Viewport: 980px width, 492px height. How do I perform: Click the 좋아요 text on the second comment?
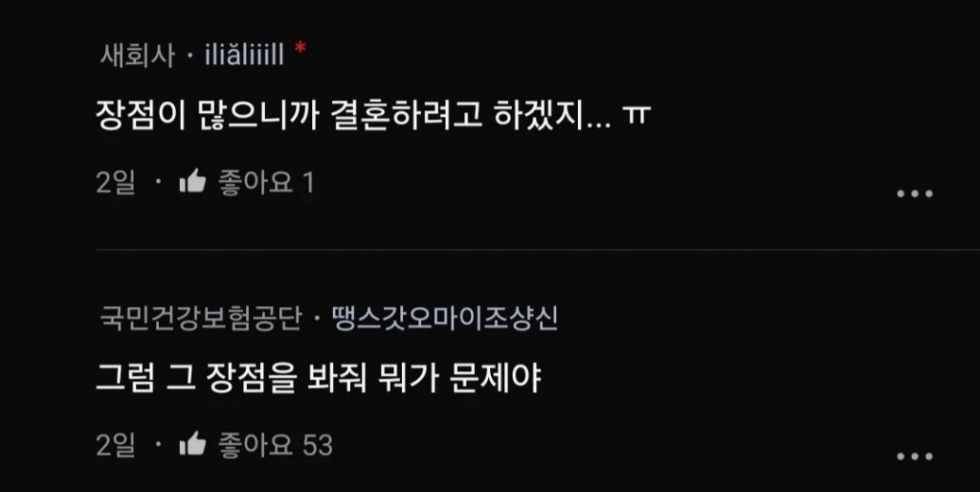256,444
